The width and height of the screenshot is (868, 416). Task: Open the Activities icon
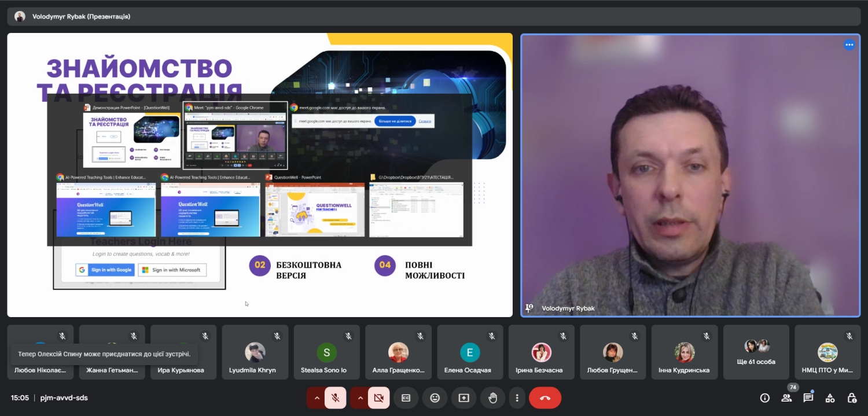pyautogui.click(x=830, y=397)
